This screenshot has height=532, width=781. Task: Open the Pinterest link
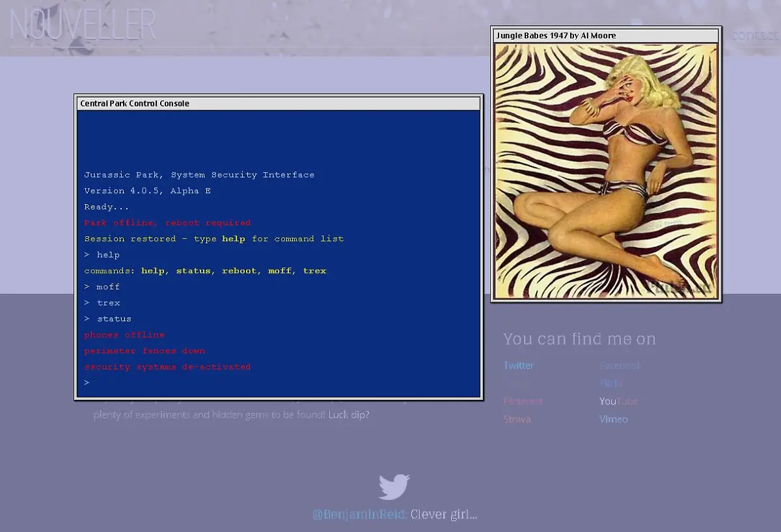[x=523, y=401]
